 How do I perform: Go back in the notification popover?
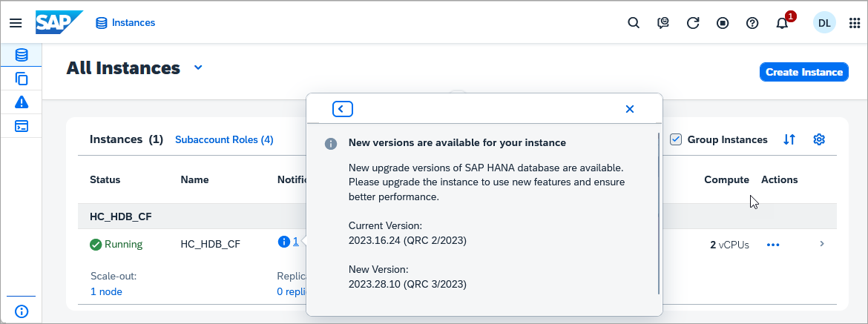pos(343,109)
